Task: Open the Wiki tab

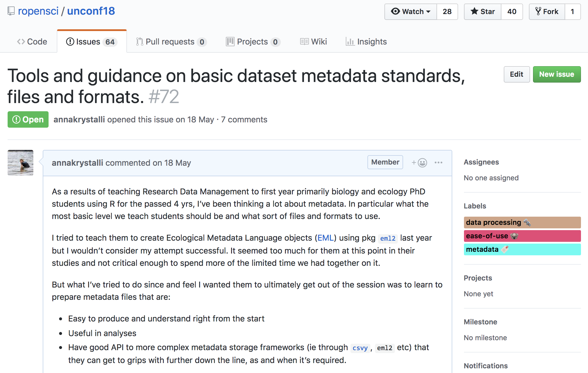Action: coord(313,42)
